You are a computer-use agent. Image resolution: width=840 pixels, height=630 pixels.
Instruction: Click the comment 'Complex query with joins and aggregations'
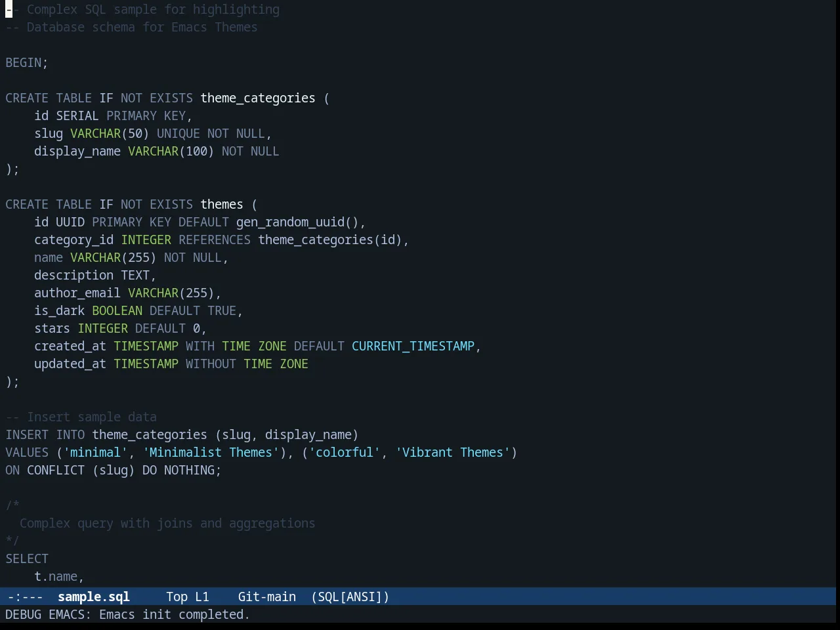(x=167, y=523)
